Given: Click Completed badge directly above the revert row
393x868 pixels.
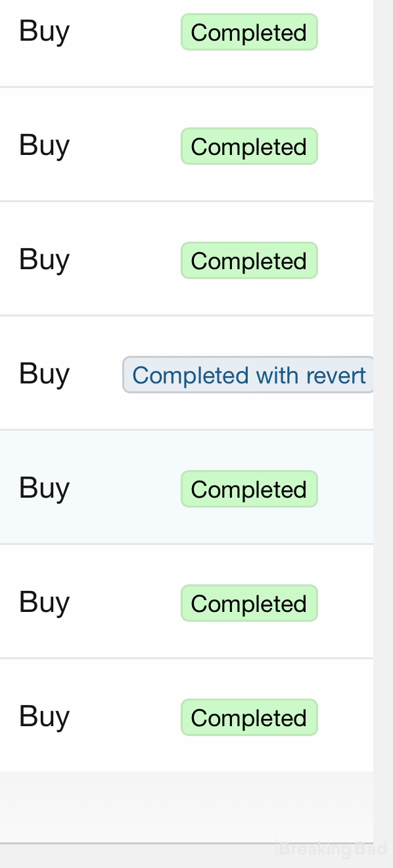Looking at the screenshot, I should pos(249,261).
